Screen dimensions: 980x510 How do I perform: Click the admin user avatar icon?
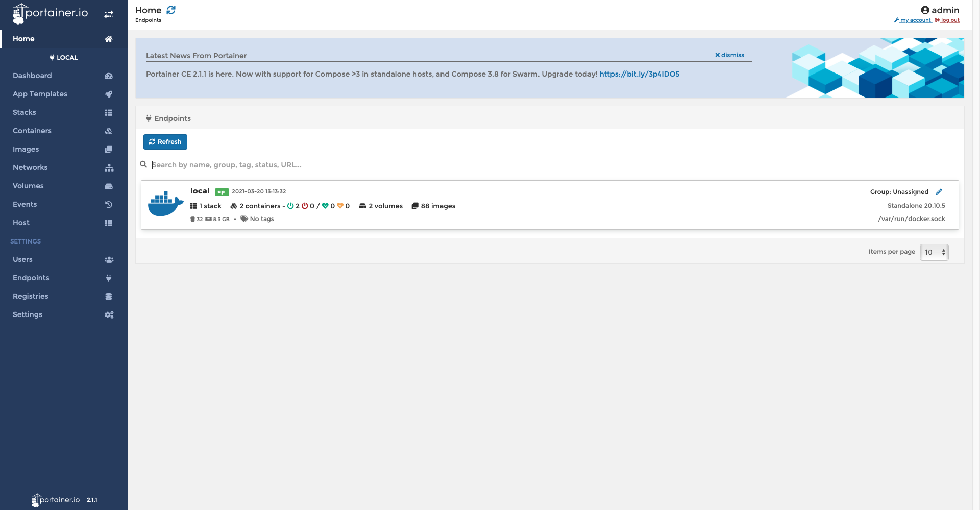click(x=925, y=10)
